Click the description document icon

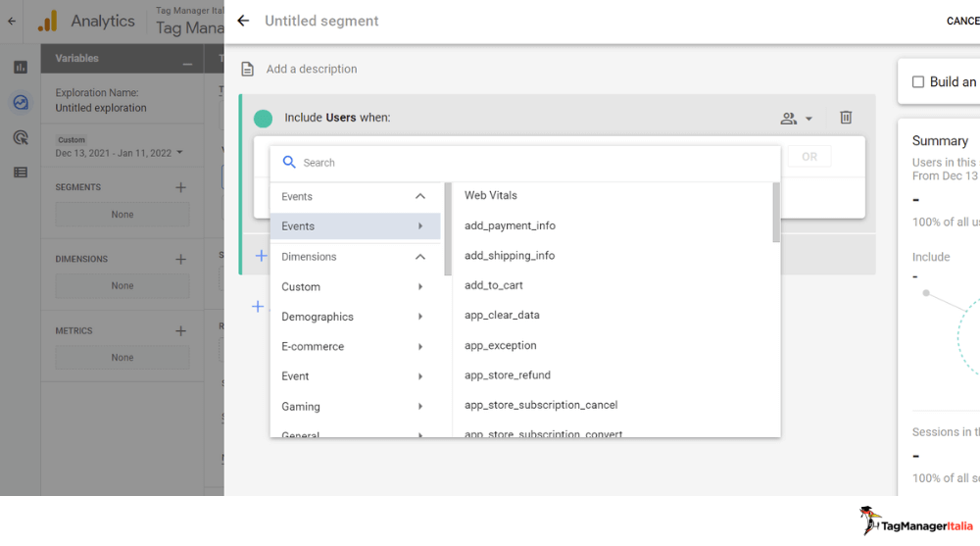248,69
